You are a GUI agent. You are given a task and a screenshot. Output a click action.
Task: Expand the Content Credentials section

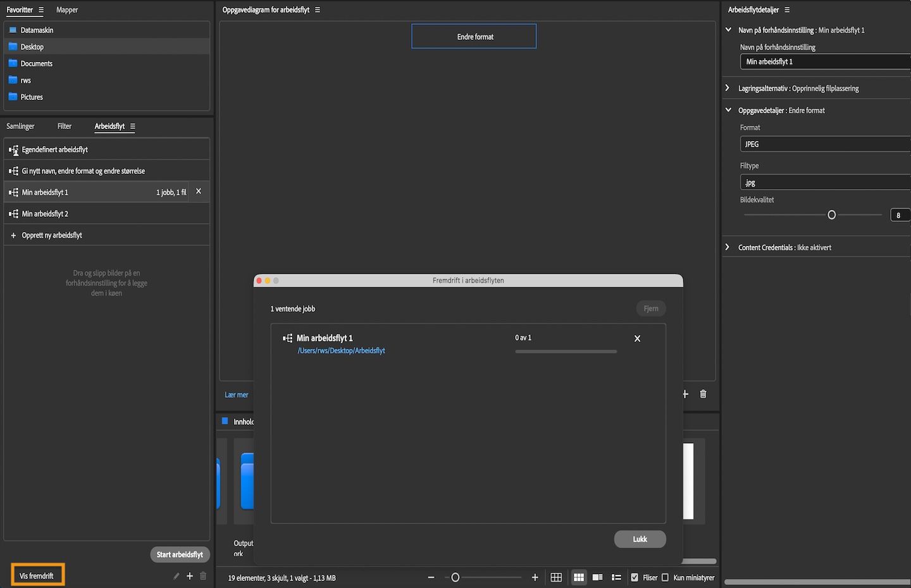pos(728,247)
